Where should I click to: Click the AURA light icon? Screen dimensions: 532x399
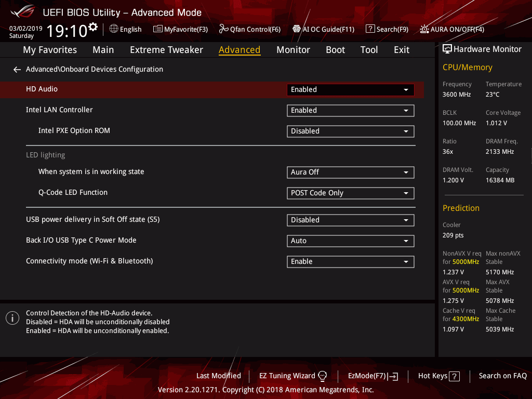[424, 29]
